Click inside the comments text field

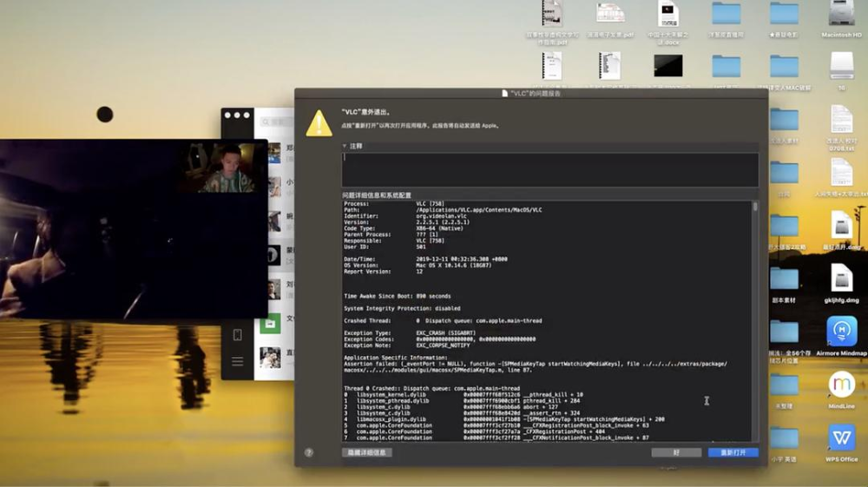click(x=549, y=169)
